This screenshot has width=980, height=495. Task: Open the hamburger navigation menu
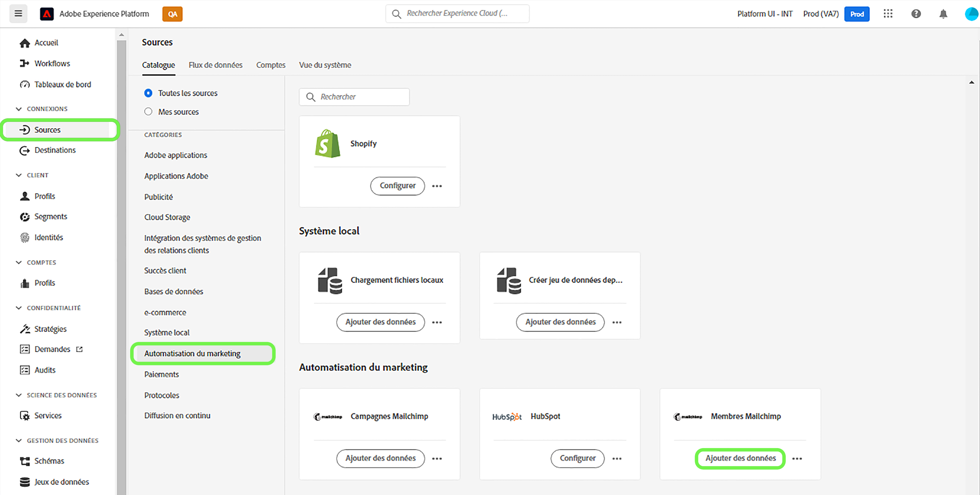tap(18, 14)
